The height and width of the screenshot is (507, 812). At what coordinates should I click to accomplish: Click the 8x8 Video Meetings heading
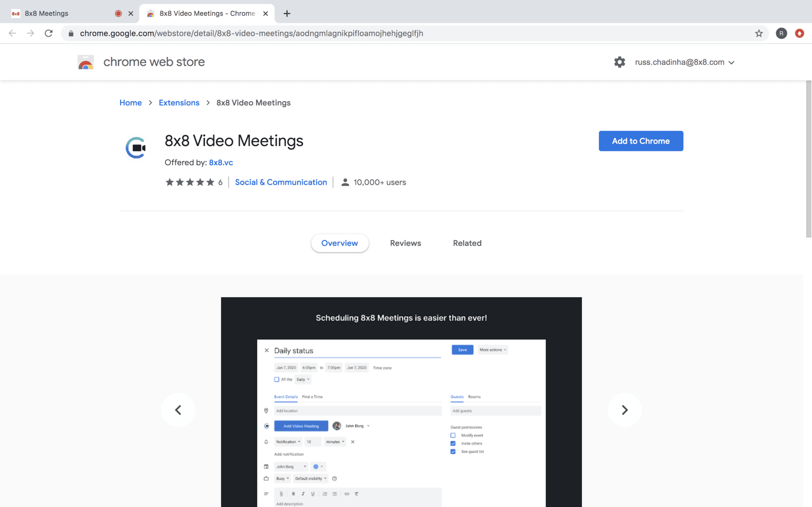tap(234, 141)
